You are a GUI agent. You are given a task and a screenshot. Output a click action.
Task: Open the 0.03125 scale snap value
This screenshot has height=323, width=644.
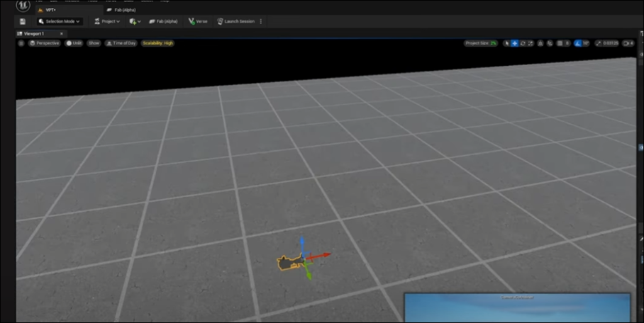pyautogui.click(x=611, y=43)
